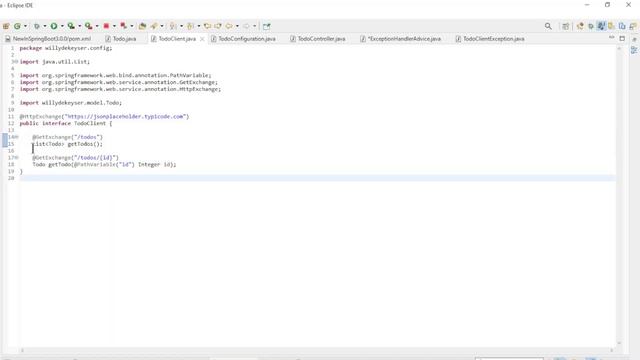The height and width of the screenshot is (360, 640).
Task: Click the Next Annotation toolbar icon
Action: click(x=173, y=26)
